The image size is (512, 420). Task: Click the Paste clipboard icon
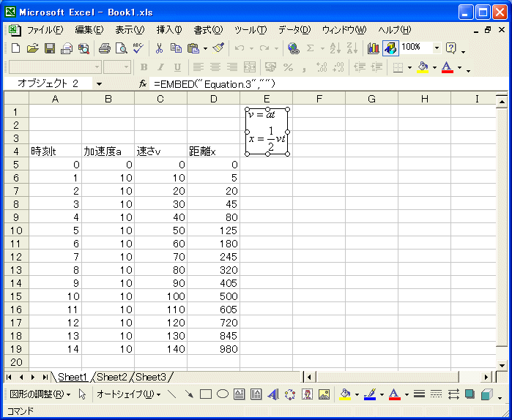click(x=193, y=48)
